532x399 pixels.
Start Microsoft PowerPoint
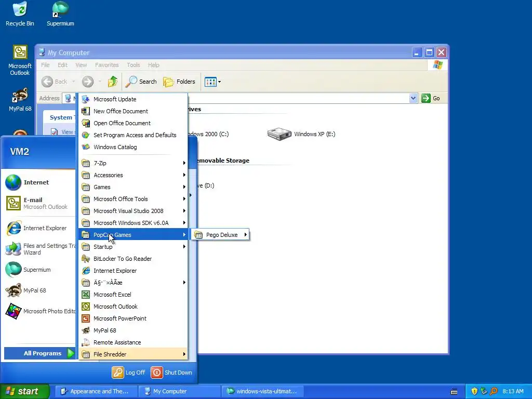click(133, 318)
